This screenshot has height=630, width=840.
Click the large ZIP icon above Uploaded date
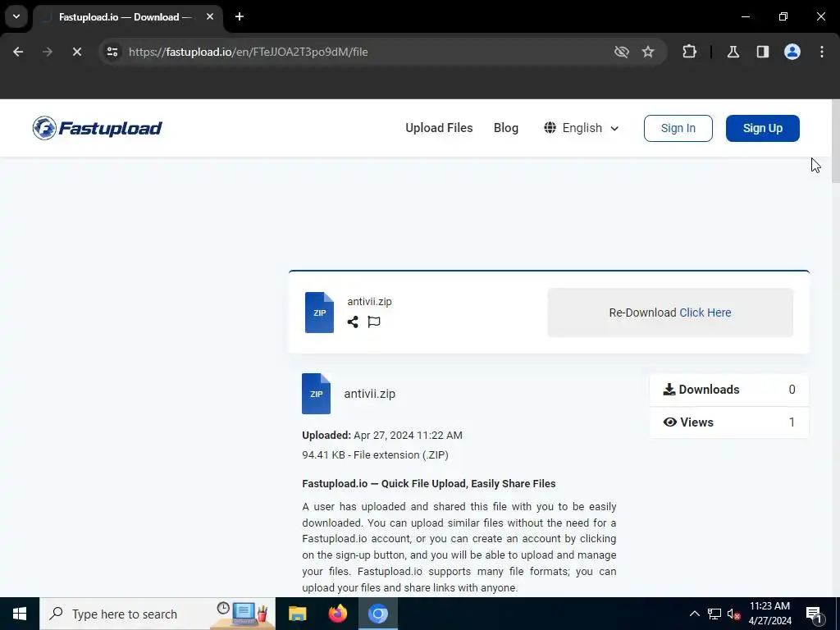(316, 394)
